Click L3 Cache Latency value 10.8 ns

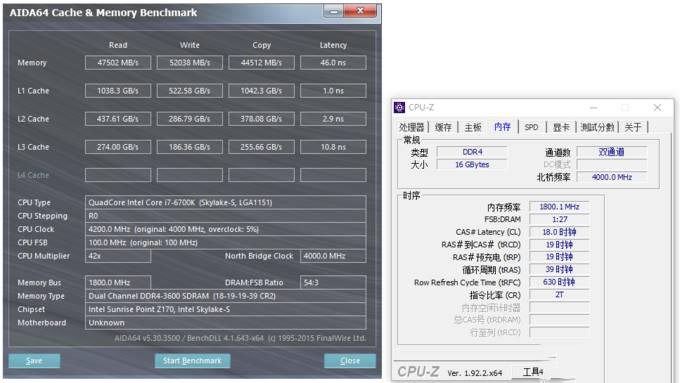[333, 147]
